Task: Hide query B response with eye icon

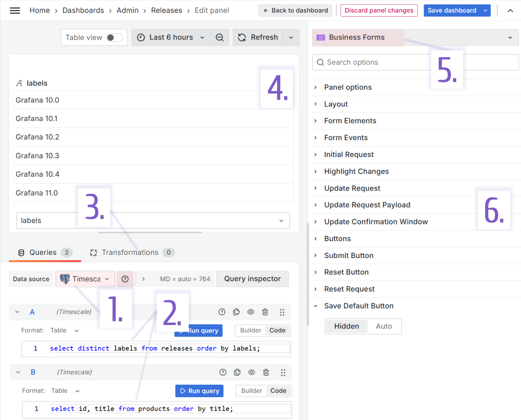Action: [x=252, y=372]
